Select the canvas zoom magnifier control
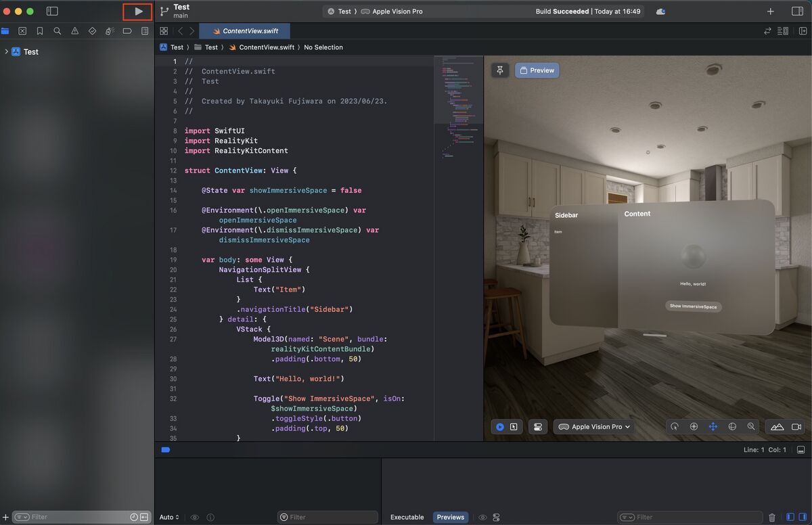The image size is (812, 525). pos(751,426)
